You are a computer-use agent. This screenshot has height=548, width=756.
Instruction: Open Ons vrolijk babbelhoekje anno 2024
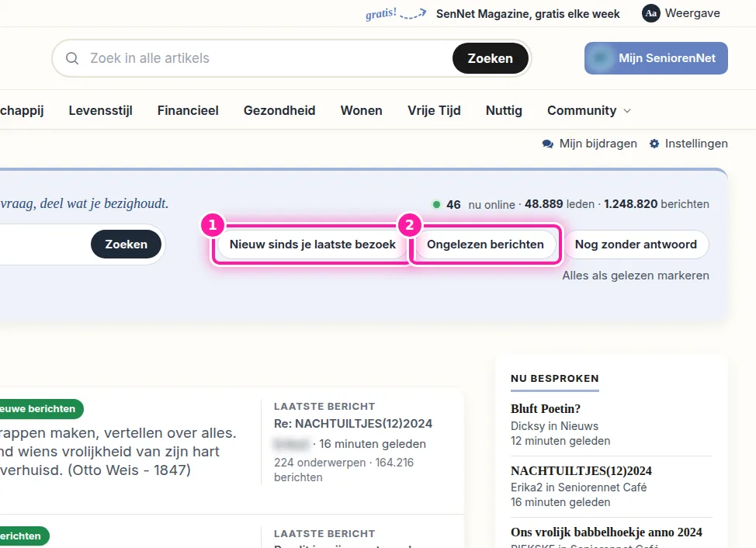tap(606, 532)
